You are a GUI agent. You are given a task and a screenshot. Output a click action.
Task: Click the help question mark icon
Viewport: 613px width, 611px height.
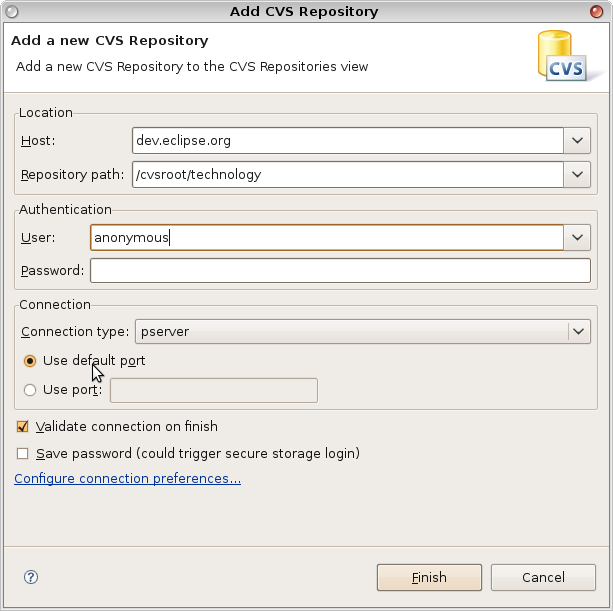31,577
